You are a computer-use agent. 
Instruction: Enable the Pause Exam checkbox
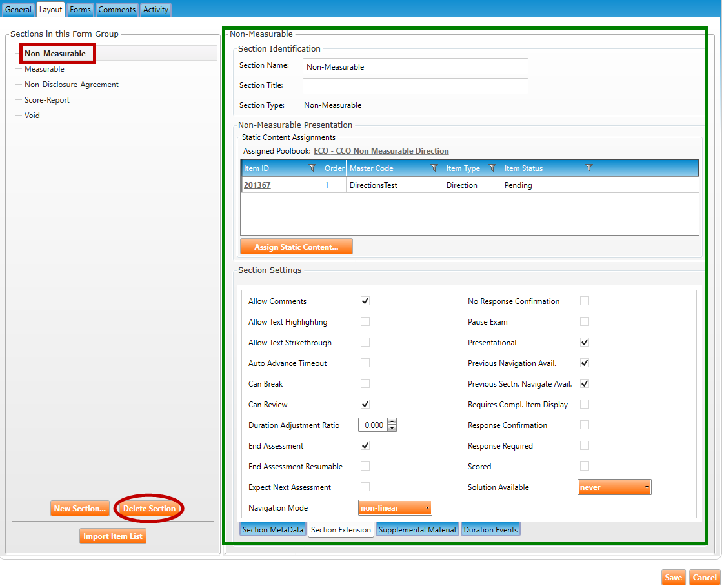coord(585,322)
